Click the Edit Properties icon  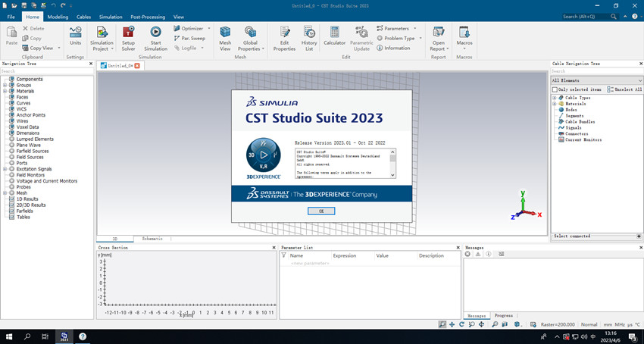(285, 32)
